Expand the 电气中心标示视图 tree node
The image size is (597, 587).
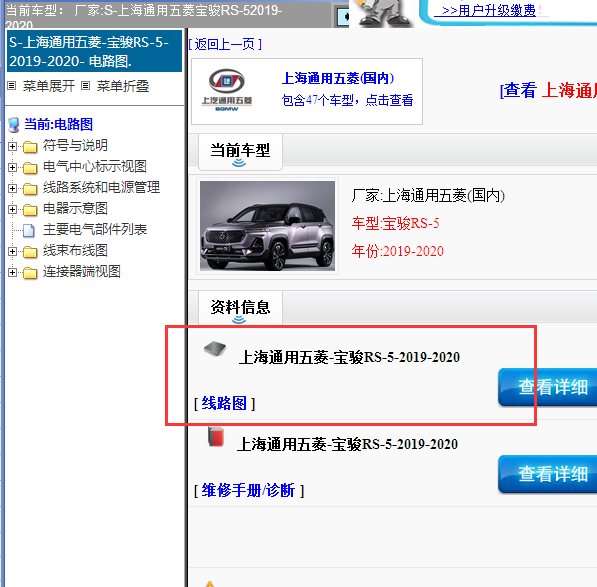(x=12, y=167)
